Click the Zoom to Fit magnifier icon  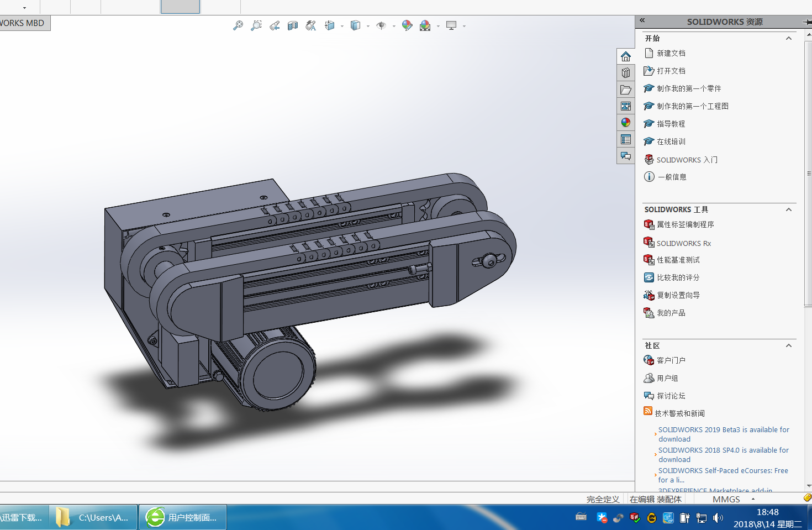238,25
